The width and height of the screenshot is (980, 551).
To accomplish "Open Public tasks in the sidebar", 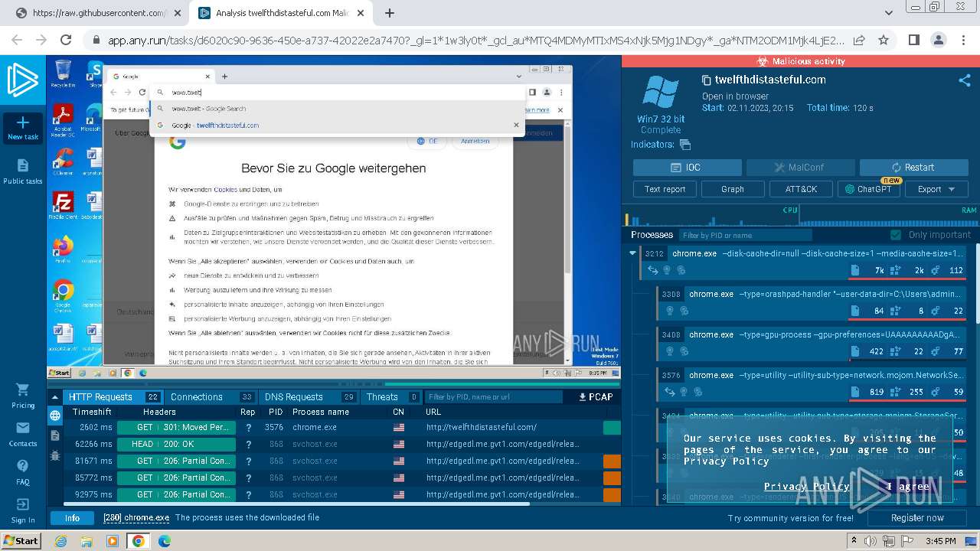I will pos(23,171).
